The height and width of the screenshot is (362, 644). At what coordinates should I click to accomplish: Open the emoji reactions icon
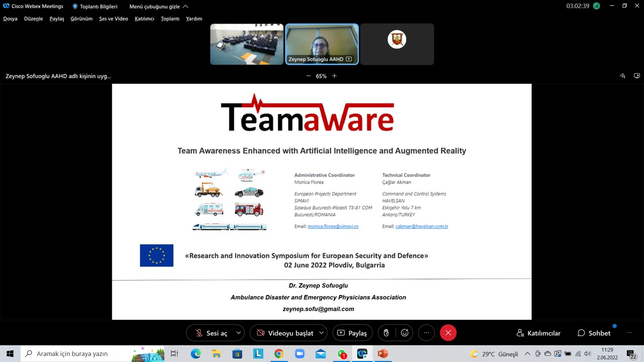pos(405,333)
